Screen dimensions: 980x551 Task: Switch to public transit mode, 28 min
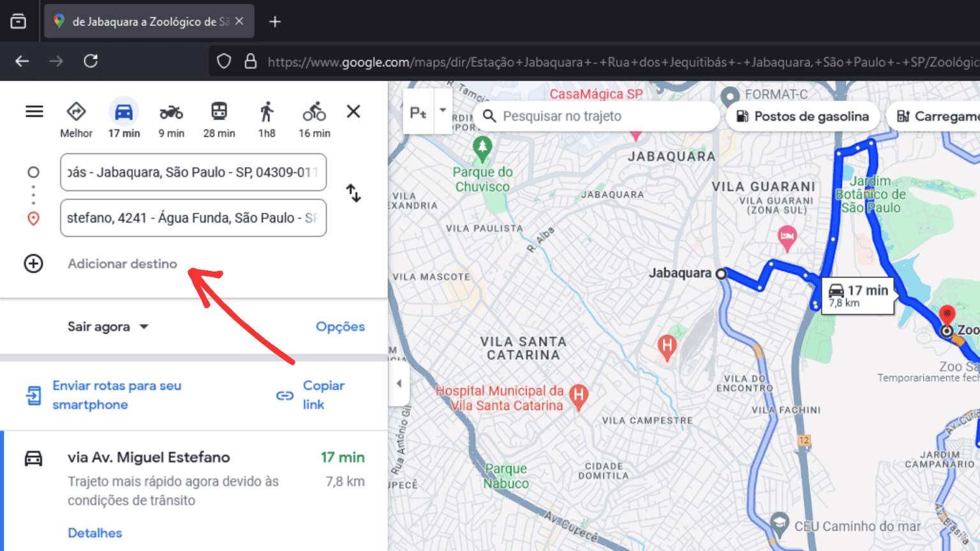coord(219,119)
